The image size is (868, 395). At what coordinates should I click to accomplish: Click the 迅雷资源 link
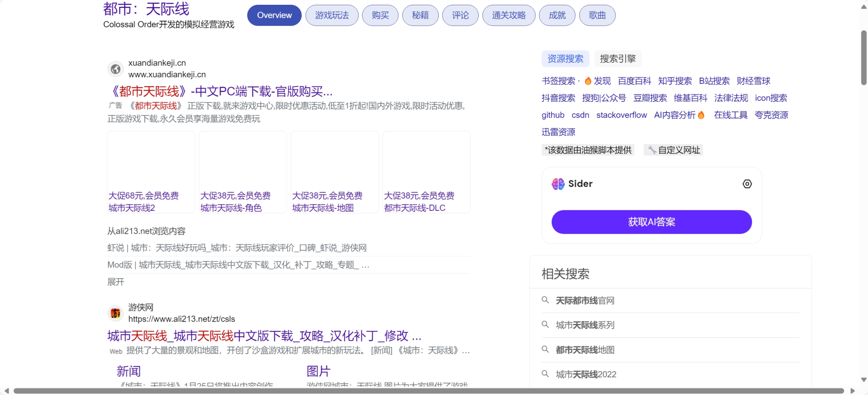[559, 132]
